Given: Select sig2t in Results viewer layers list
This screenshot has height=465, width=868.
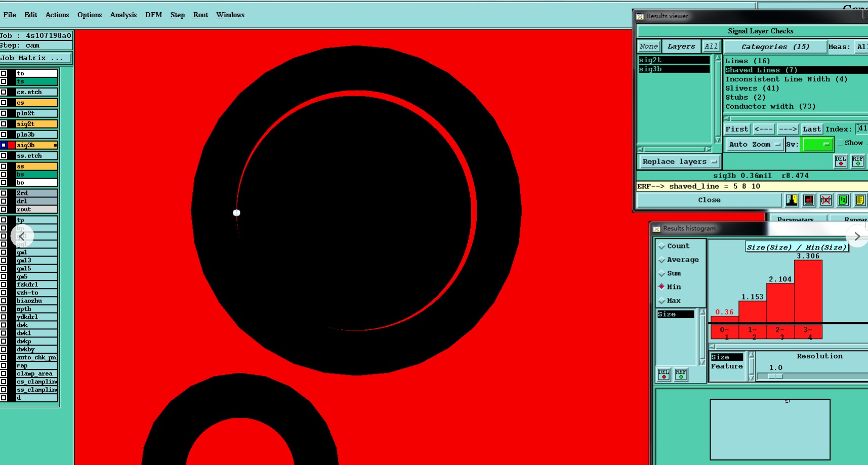Looking at the screenshot, I should [x=674, y=60].
